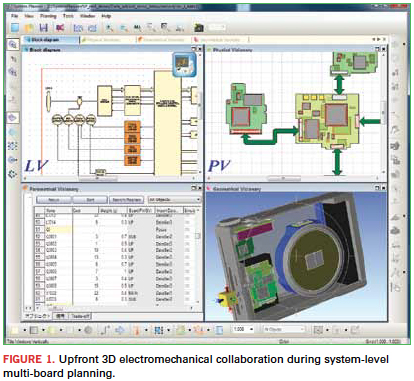This screenshot has width=414, height=381.
Task: Click the yellow Open folder icon
Action: [x=29, y=28]
